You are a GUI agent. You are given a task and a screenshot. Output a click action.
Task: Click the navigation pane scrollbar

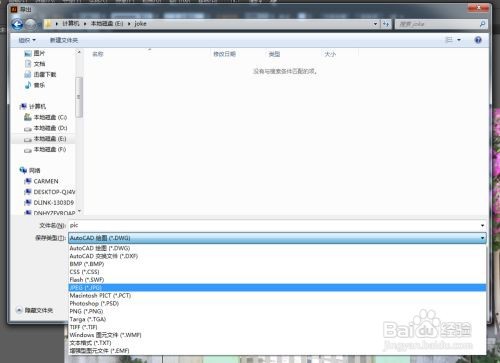[x=79, y=97]
